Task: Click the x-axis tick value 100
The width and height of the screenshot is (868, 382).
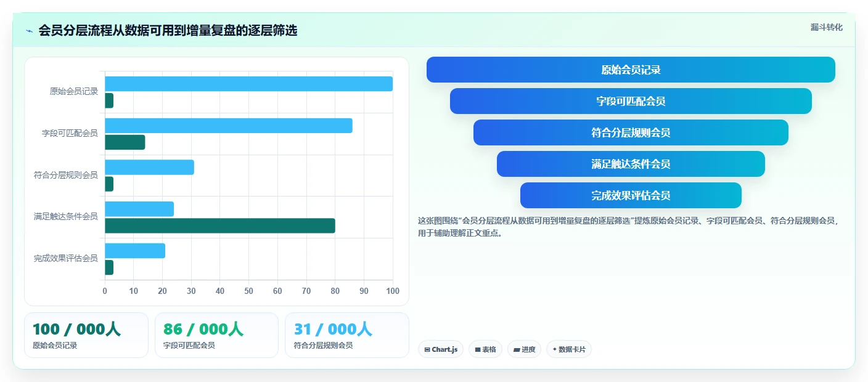Action: [x=392, y=291]
